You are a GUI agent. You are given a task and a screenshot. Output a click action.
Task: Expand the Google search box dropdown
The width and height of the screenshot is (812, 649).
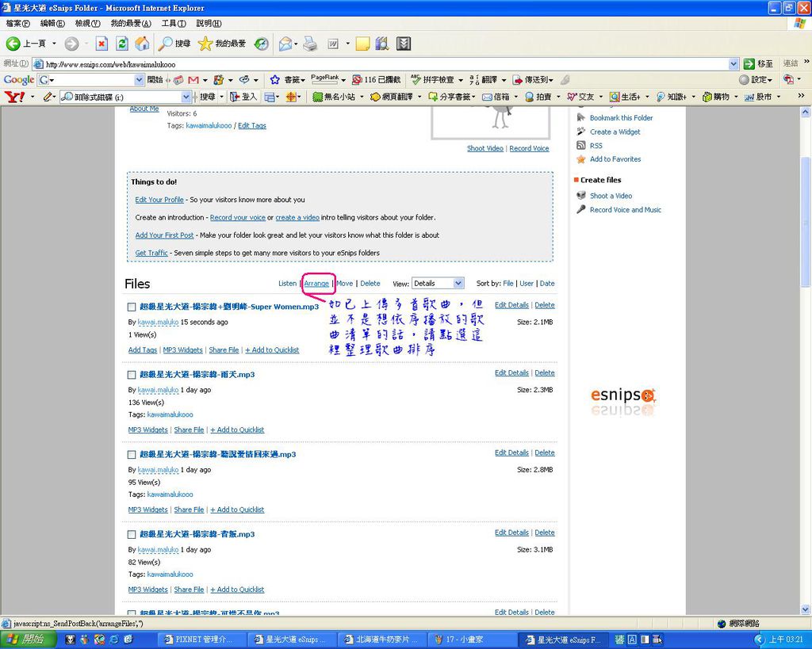(139, 80)
